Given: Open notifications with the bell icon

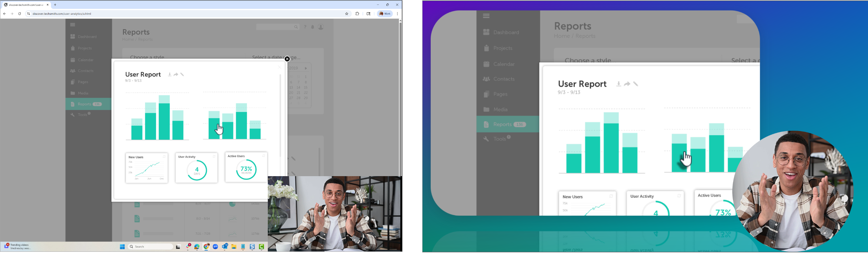Looking at the screenshot, I should point(313,27).
